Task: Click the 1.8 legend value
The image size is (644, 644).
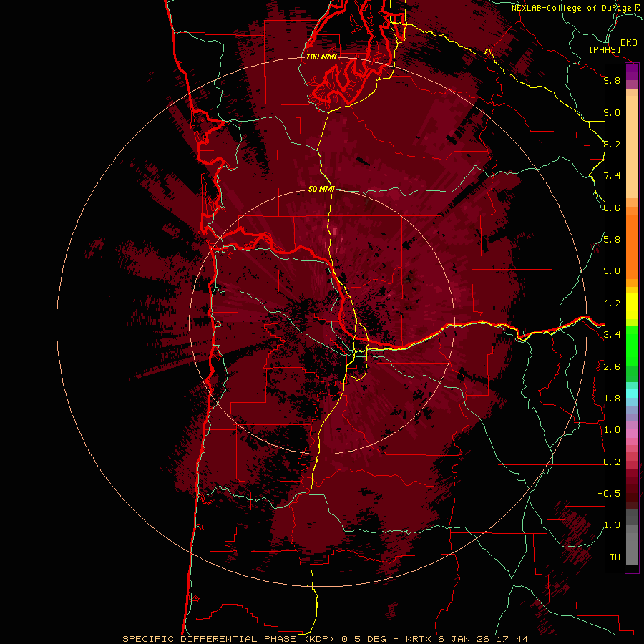Action: 612,399
